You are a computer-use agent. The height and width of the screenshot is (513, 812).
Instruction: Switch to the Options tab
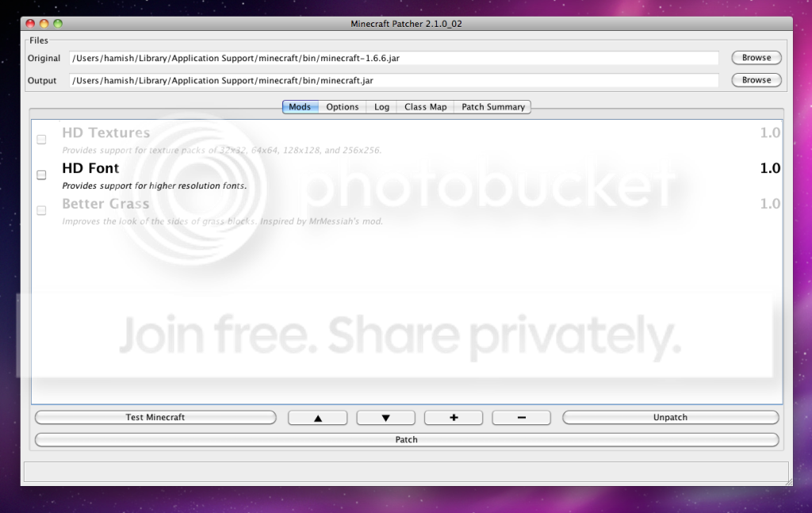point(343,107)
